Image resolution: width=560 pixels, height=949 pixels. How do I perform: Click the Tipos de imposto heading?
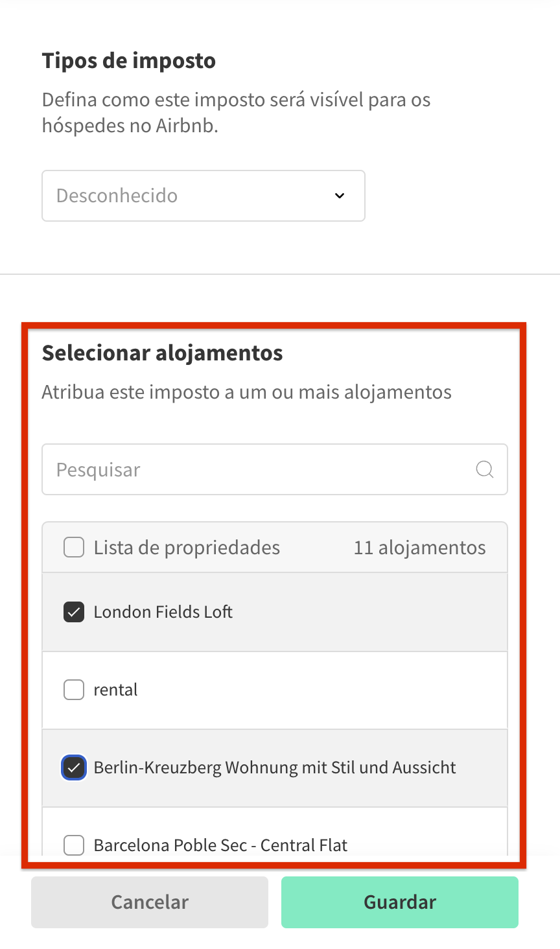[x=129, y=60]
